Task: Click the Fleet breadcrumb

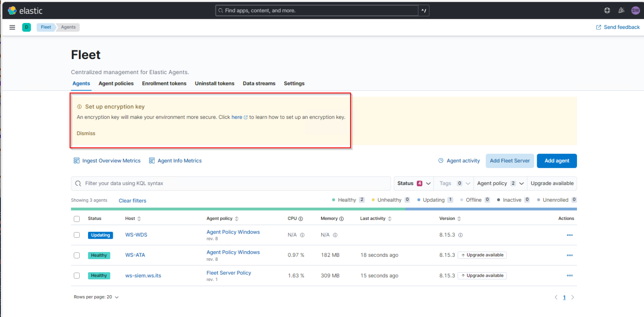Action: coord(46,27)
